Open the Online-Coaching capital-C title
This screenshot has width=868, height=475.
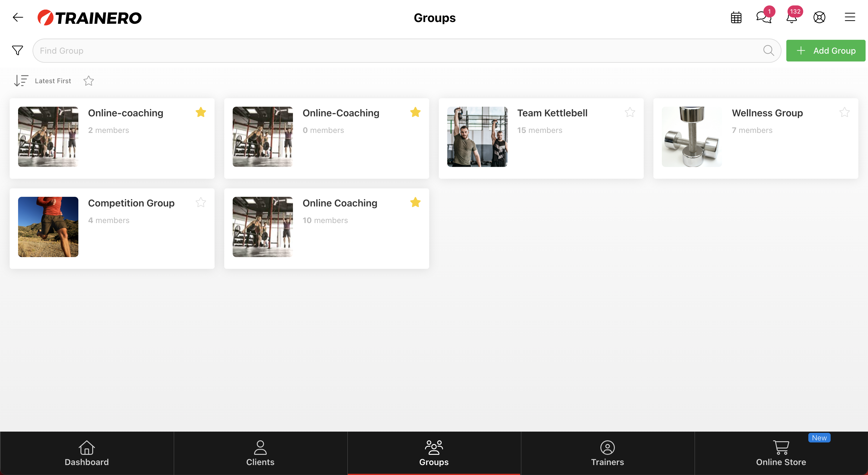(x=341, y=113)
